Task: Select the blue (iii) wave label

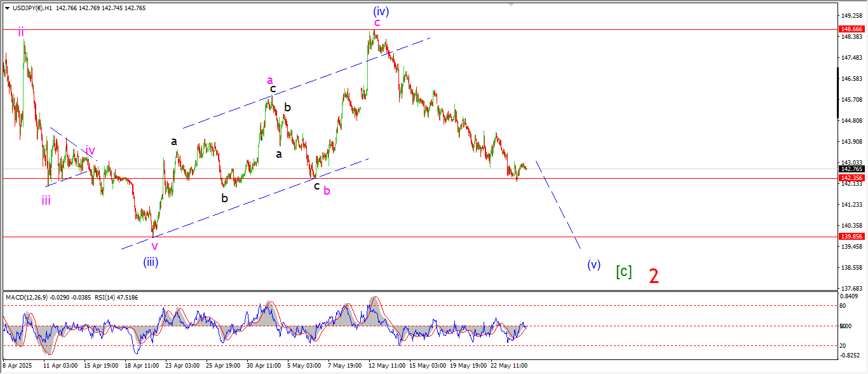Action: pyautogui.click(x=151, y=261)
